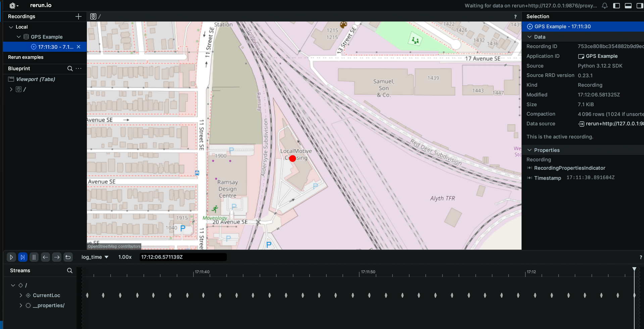This screenshot has width=644, height=329.
Task: Collapse the GPS Example recordings group
Action: (x=19, y=37)
